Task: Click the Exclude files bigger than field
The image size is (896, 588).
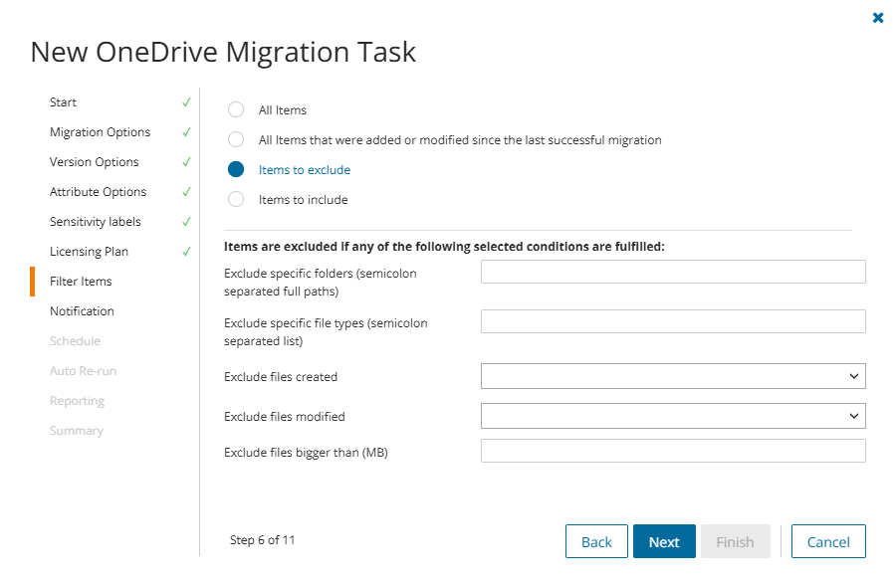Action: [x=673, y=451]
